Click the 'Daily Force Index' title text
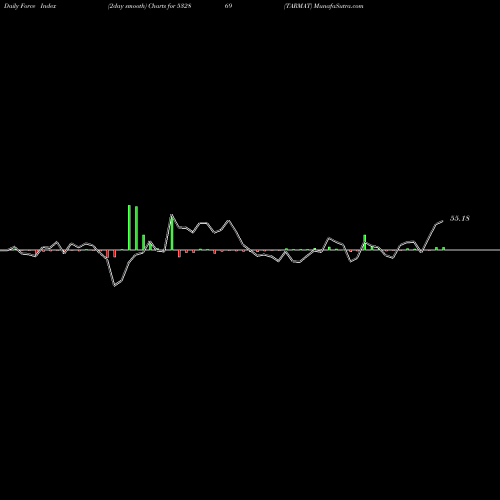 click(x=30, y=6)
